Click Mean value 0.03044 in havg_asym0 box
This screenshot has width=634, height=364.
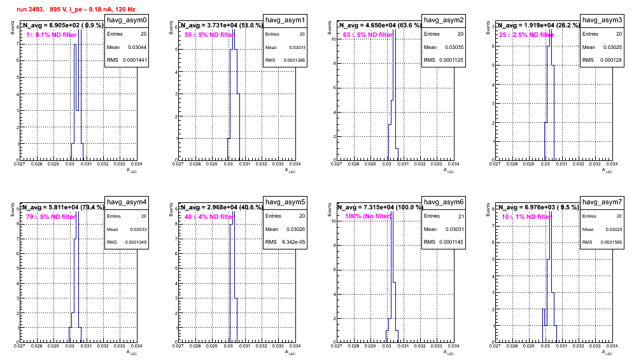tap(137, 47)
